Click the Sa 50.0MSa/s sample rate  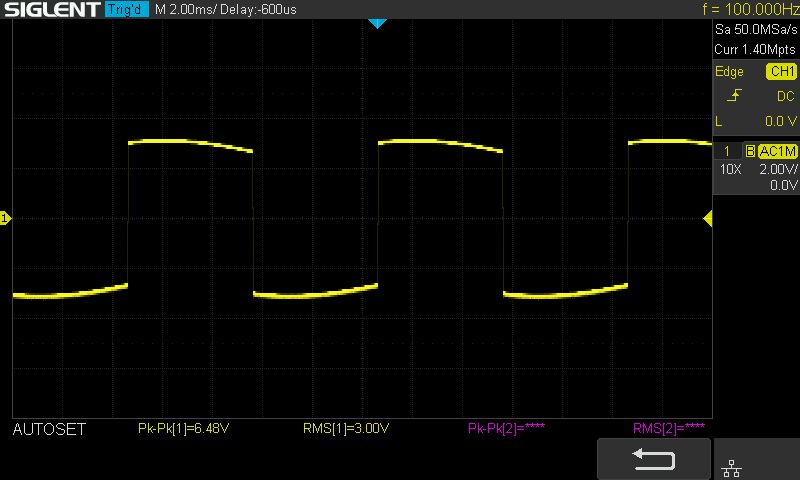pos(756,29)
